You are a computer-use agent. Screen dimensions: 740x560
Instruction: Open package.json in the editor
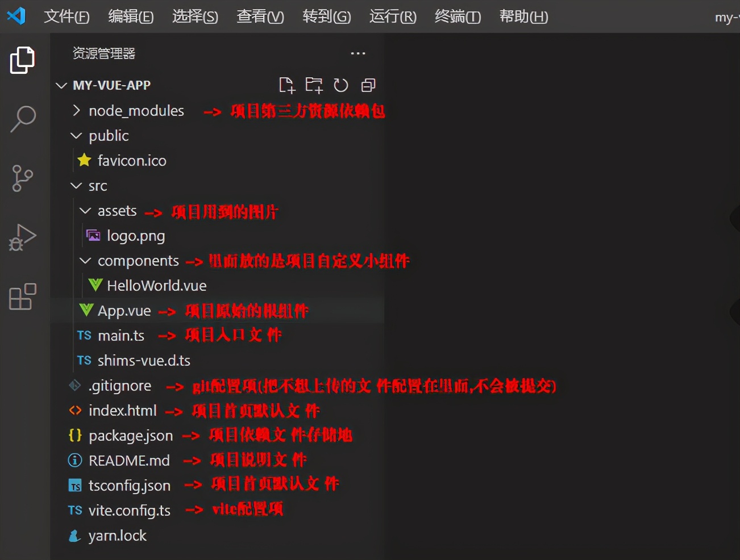coord(131,435)
